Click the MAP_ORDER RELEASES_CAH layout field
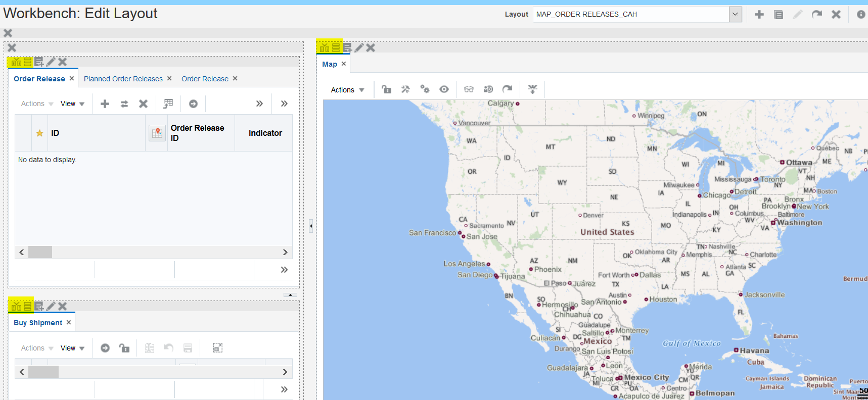 pyautogui.click(x=631, y=14)
